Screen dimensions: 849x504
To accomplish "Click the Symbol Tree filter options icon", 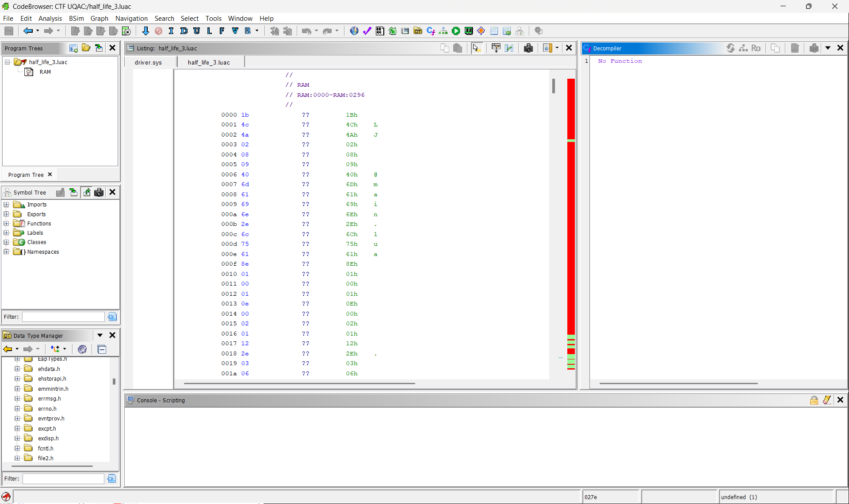I will pyautogui.click(x=112, y=317).
